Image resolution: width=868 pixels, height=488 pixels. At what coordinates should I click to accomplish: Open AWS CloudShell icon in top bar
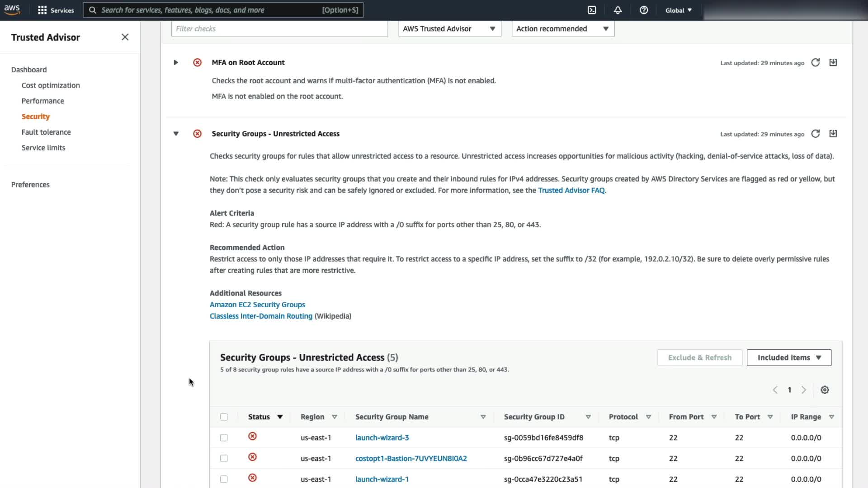[x=592, y=10]
